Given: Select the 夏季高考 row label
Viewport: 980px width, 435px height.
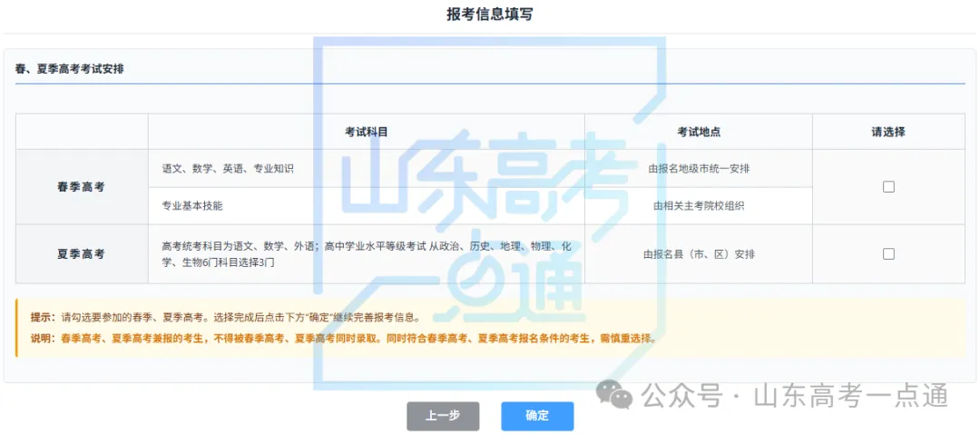Looking at the screenshot, I should (82, 254).
